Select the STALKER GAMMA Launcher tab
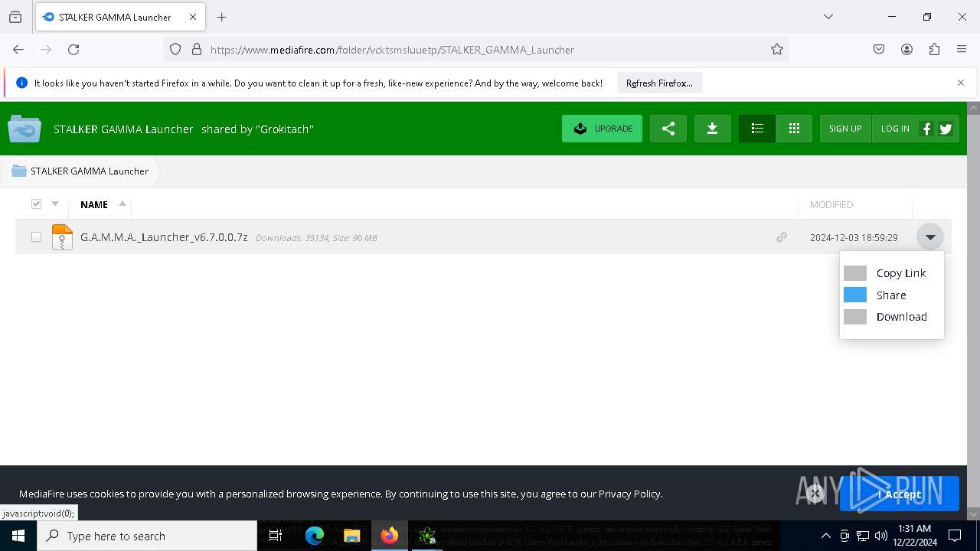This screenshot has width=980, height=551. (x=120, y=17)
